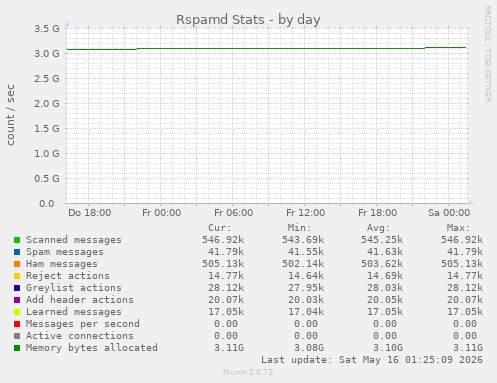Click the Greylist actions minimum value 27.95k

pos(306,288)
